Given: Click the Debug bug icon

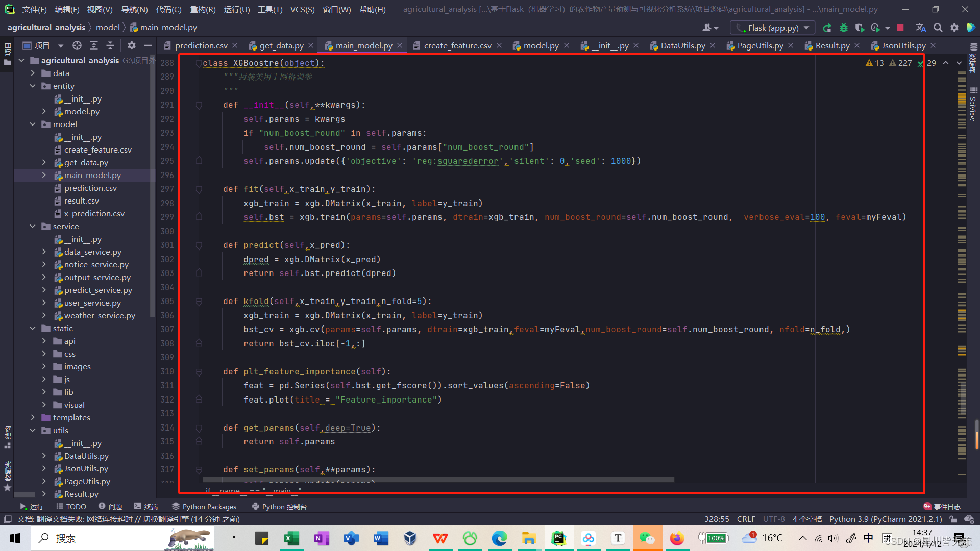Looking at the screenshot, I should point(843,28).
